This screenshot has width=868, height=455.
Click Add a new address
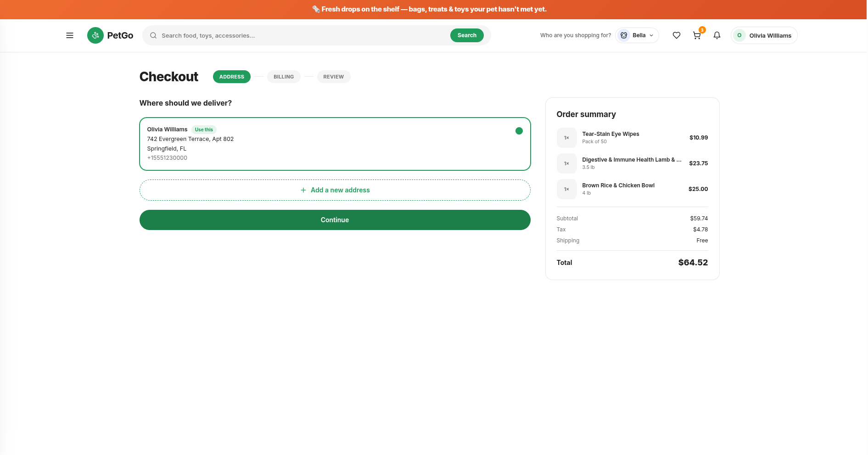335,190
